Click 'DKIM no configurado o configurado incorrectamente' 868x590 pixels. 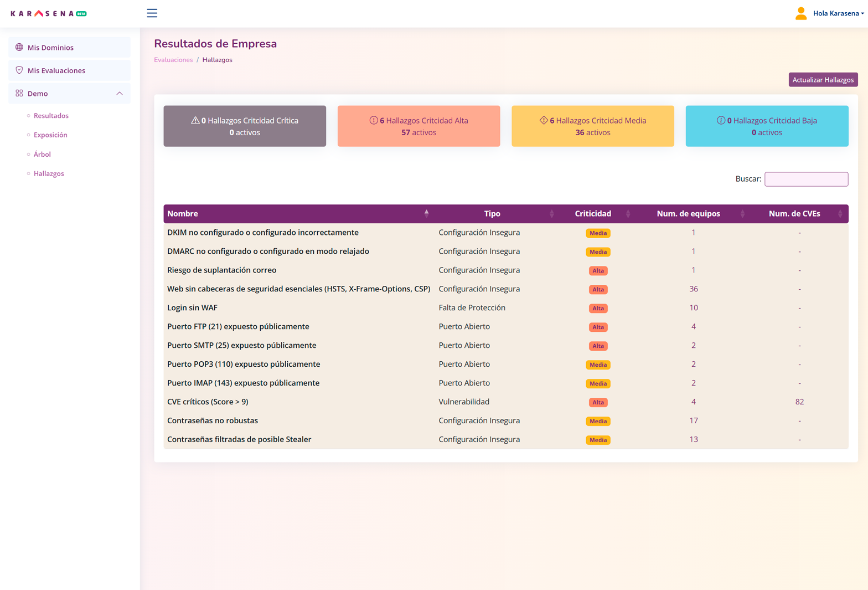click(263, 233)
